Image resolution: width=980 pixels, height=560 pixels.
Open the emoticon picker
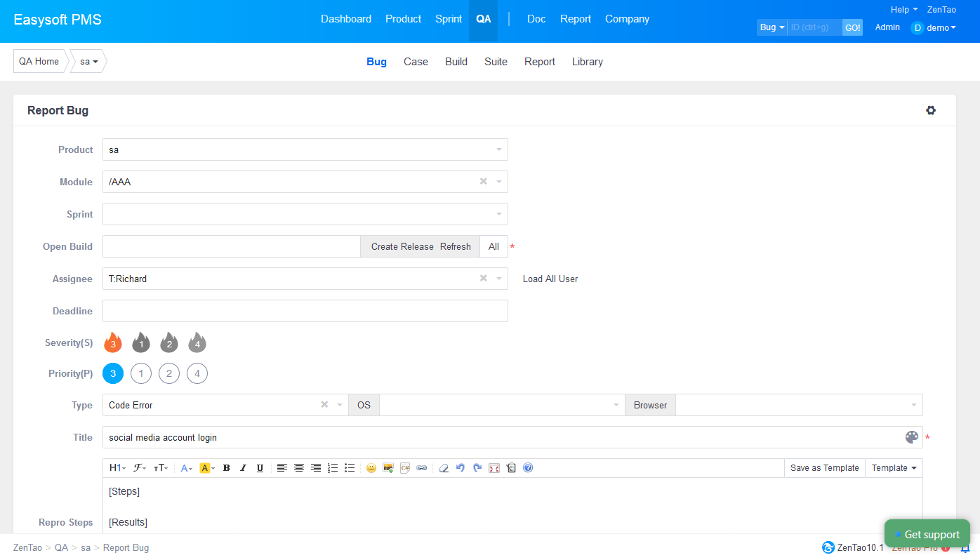371,468
